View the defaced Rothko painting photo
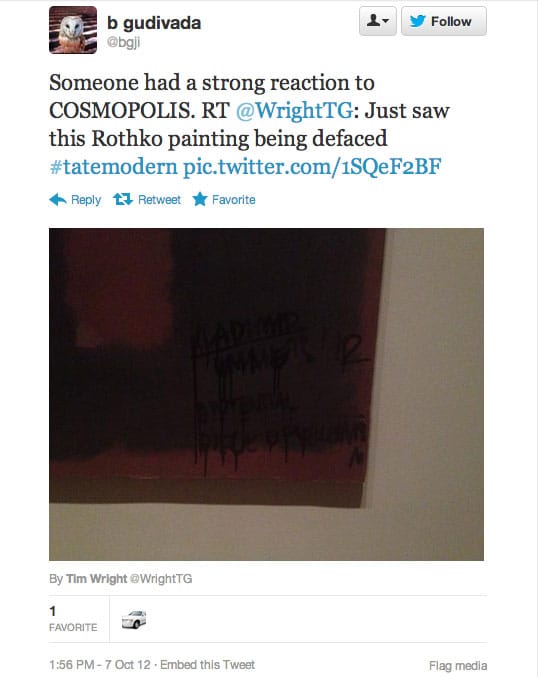Image resolution: width=538 pixels, height=677 pixels. (266, 394)
